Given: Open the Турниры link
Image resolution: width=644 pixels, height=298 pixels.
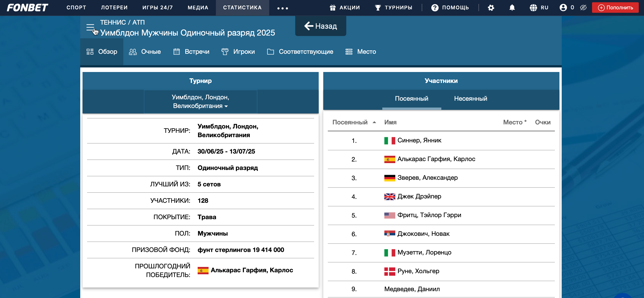Looking at the screenshot, I should [x=393, y=8].
